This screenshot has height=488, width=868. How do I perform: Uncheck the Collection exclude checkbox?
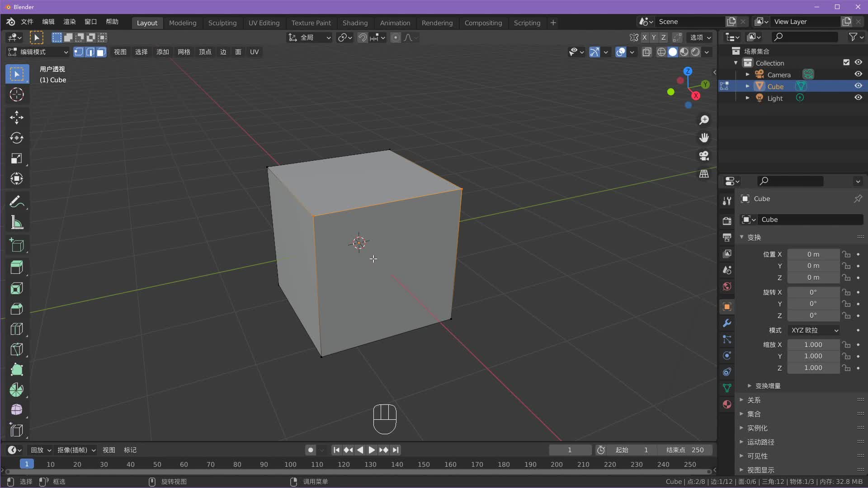coord(846,62)
